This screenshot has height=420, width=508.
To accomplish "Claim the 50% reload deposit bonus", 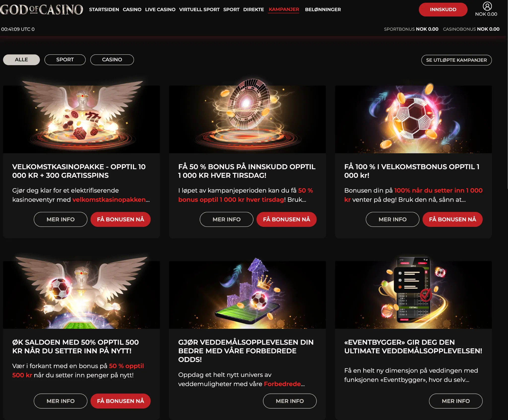I will 121,401.
